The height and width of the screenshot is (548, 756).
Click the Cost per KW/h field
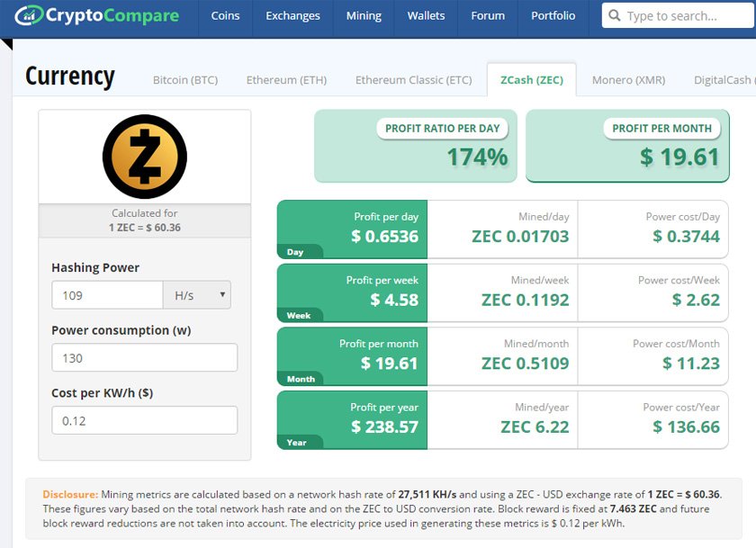pos(144,420)
